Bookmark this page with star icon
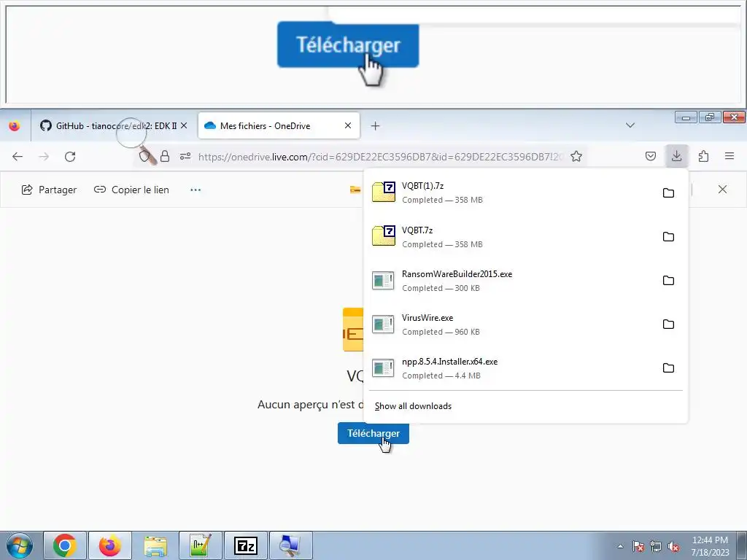This screenshot has width=747, height=560. pos(576,156)
